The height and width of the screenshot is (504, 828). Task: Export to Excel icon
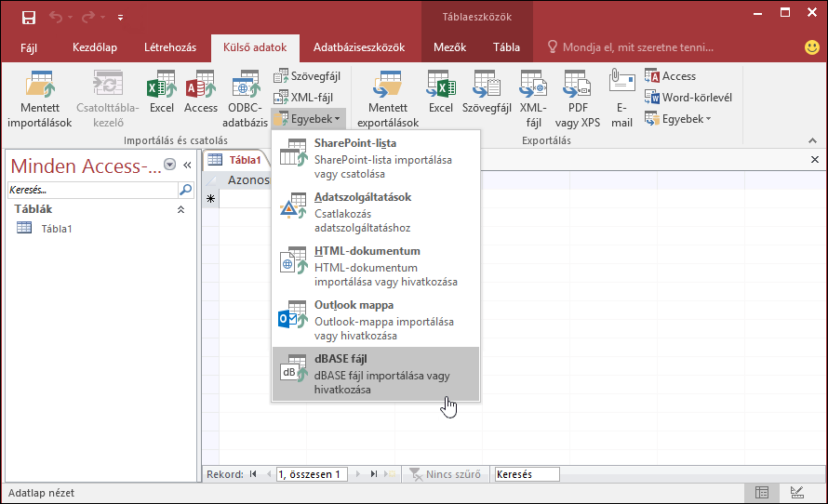pos(441,92)
